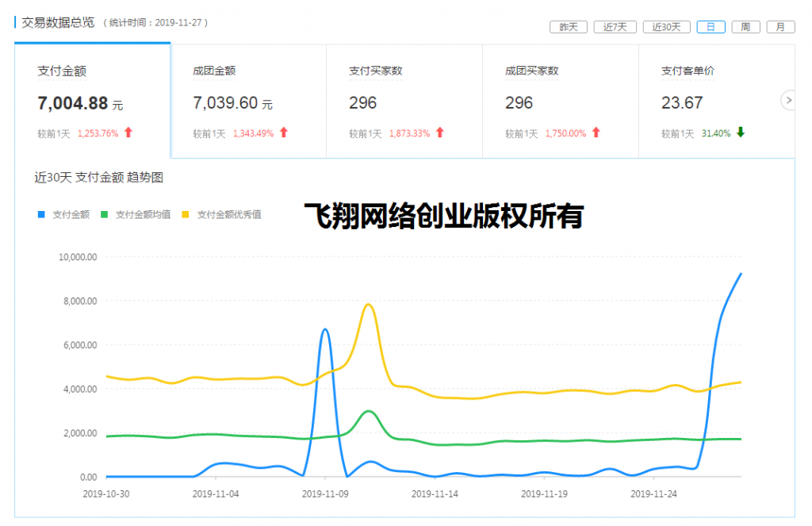
Task: Select the 近7天 date range
Action: [x=615, y=26]
